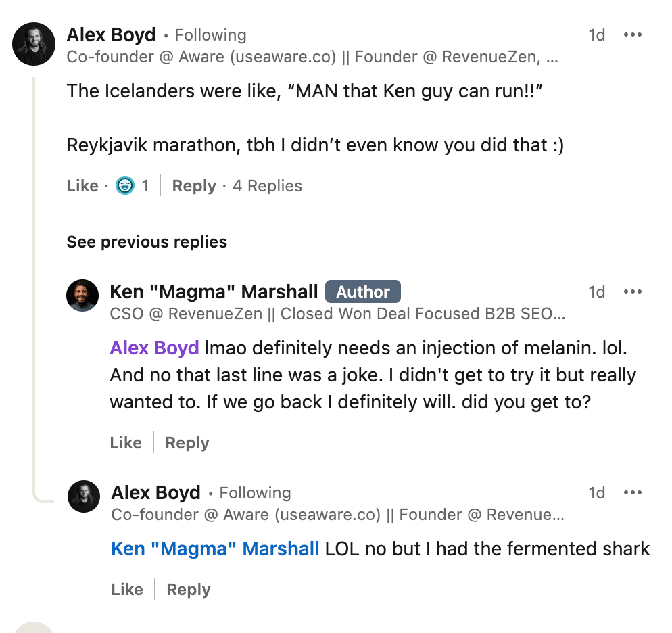Like Ken Marshall's reply
The width and height of the screenshot is (672, 633).
click(x=126, y=442)
